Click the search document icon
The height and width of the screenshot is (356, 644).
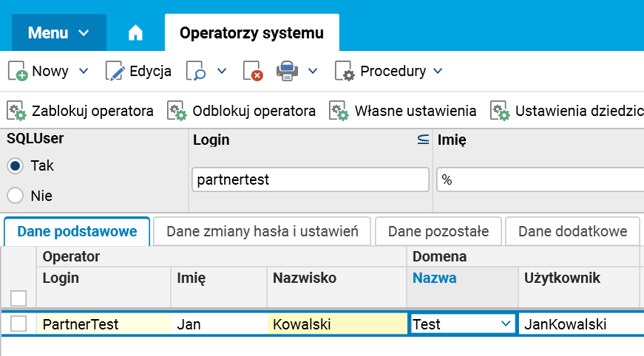196,71
